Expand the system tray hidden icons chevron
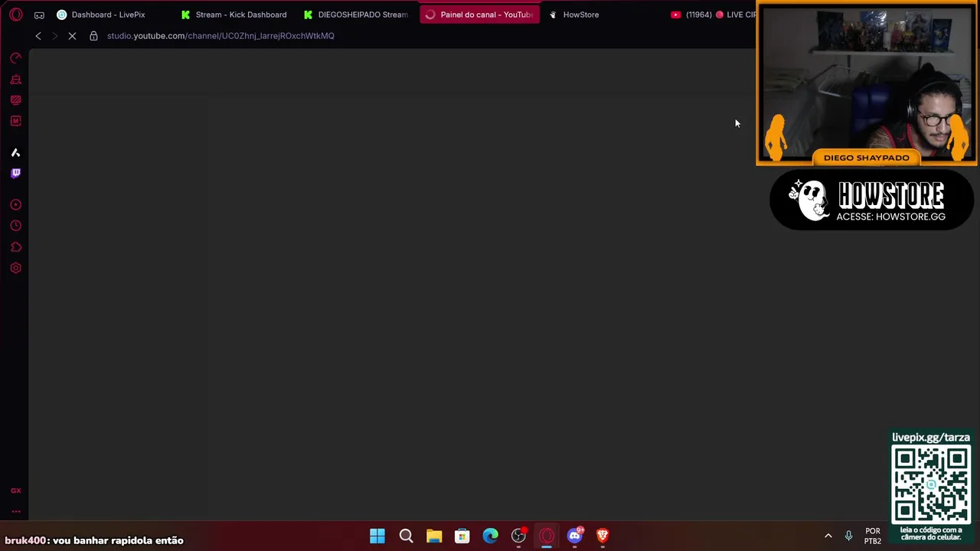 pos(828,536)
